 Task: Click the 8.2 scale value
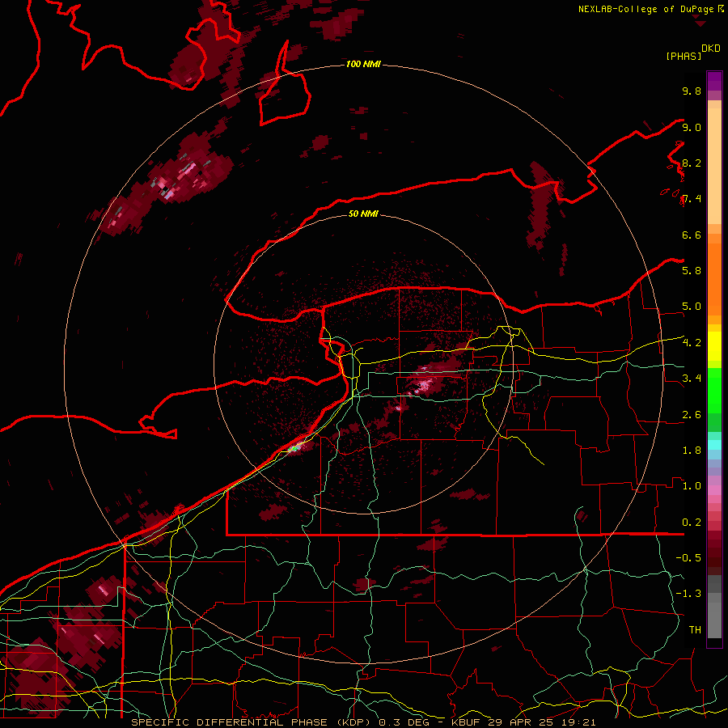(x=692, y=163)
